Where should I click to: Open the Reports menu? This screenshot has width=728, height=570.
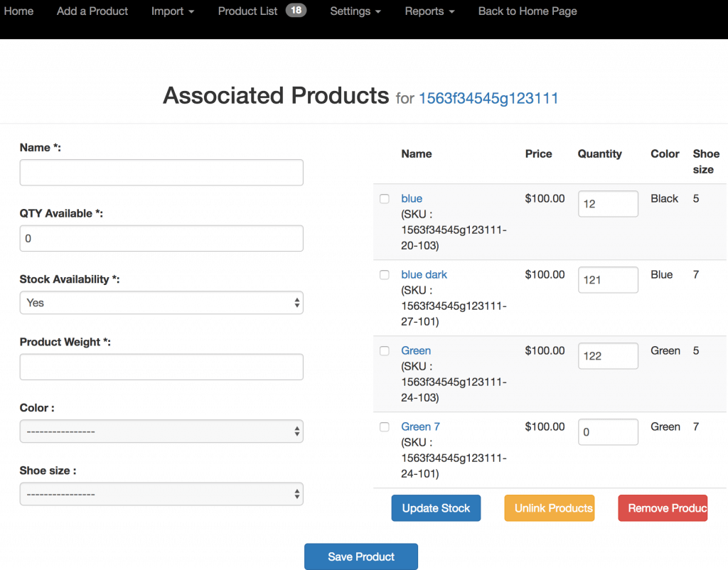tap(429, 11)
